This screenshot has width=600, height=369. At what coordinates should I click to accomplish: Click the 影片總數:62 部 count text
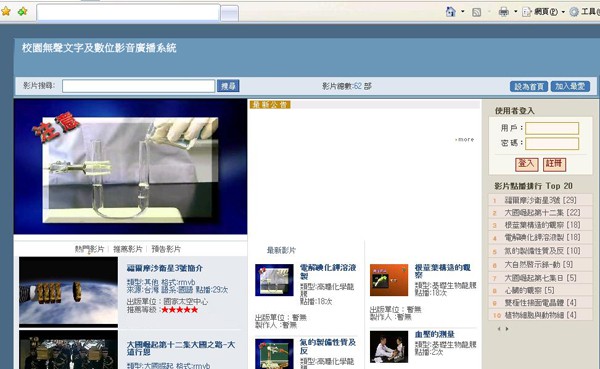coord(347,87)
